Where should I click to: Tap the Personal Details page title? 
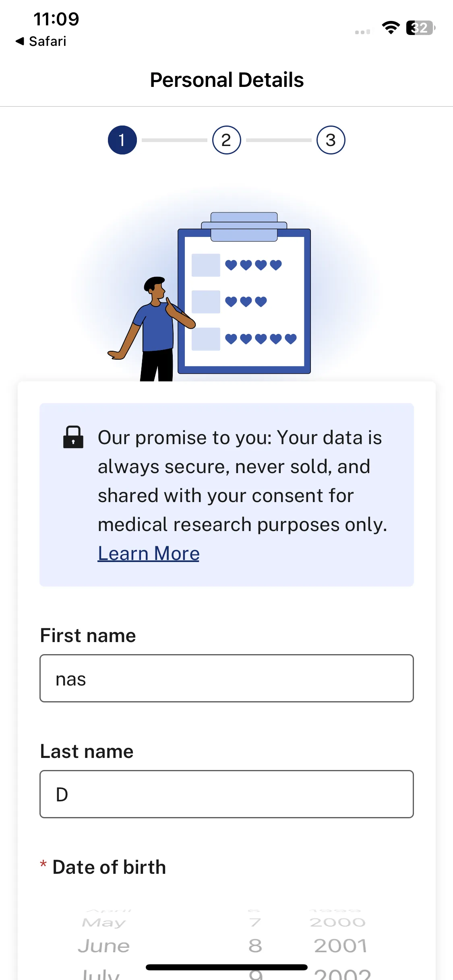(x=227, y=80)
